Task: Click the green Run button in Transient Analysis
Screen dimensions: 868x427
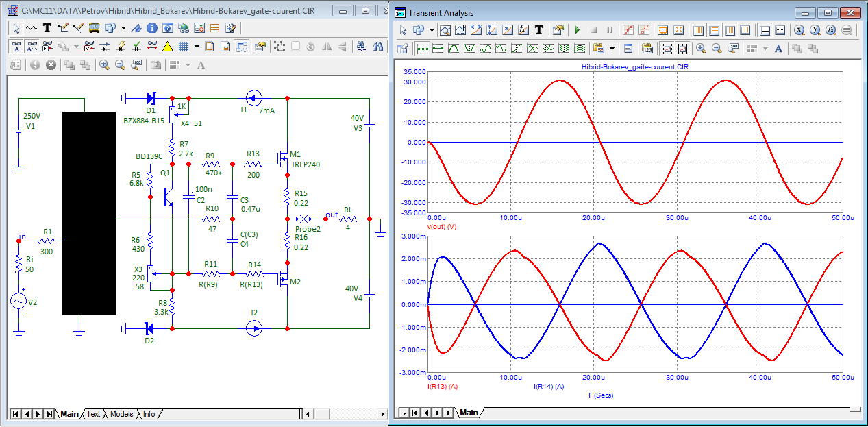Action: click(578, 30)
